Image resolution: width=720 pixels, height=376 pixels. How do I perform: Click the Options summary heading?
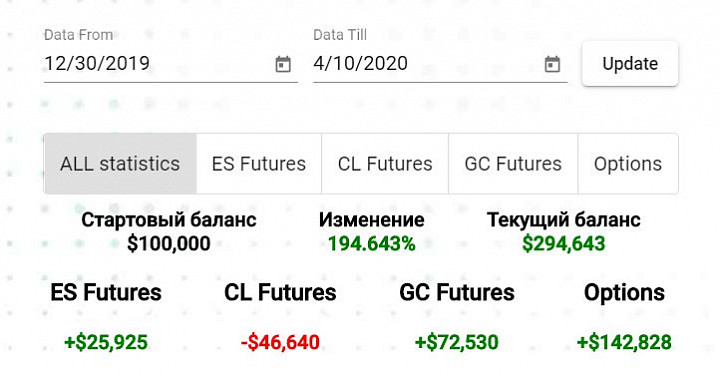coord(624,292)
